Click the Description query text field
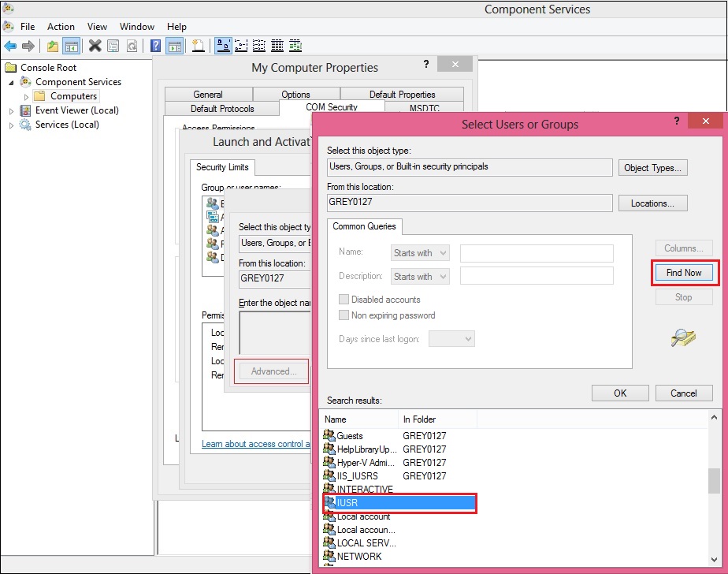 click(x=537, y=276)
